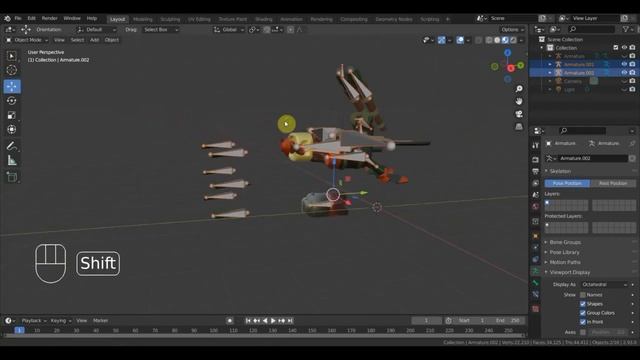Open the viewport Options button
Screen dimensions: 640x360
point(513,29)
